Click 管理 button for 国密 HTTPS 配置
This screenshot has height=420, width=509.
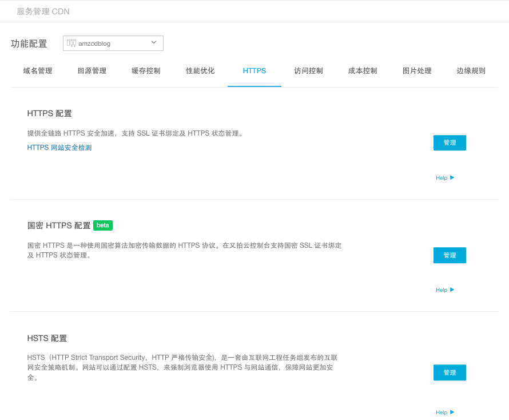tap(450, 255)
